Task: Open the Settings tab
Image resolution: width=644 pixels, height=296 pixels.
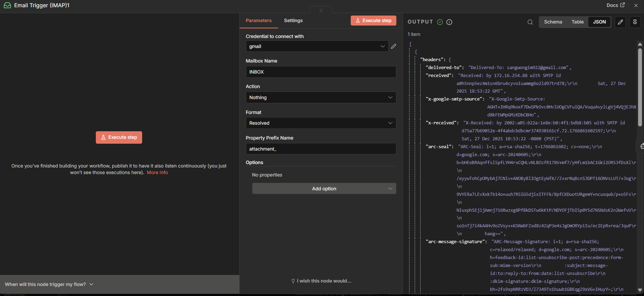Action: [x=293, y=20]
